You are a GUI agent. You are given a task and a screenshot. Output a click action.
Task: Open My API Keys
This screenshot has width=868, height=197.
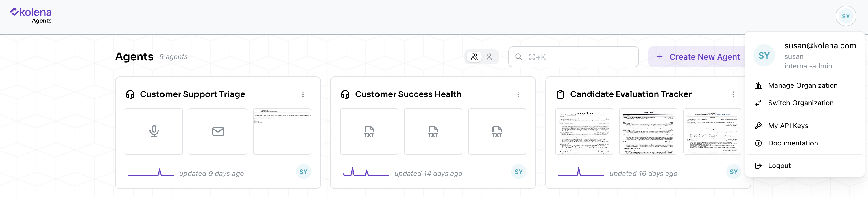tap(788, 125)
